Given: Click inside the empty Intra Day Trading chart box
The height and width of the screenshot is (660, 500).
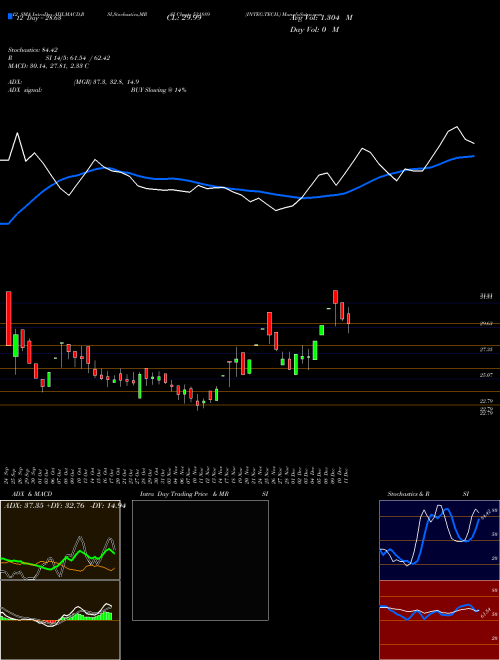Looking at the screenshot, I should click(x=200, y=560).
